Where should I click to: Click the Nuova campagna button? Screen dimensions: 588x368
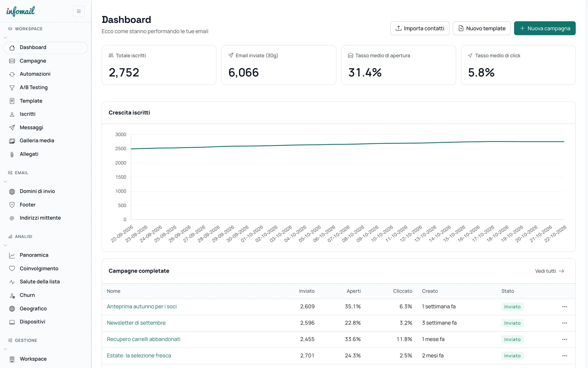click(545, 28)
